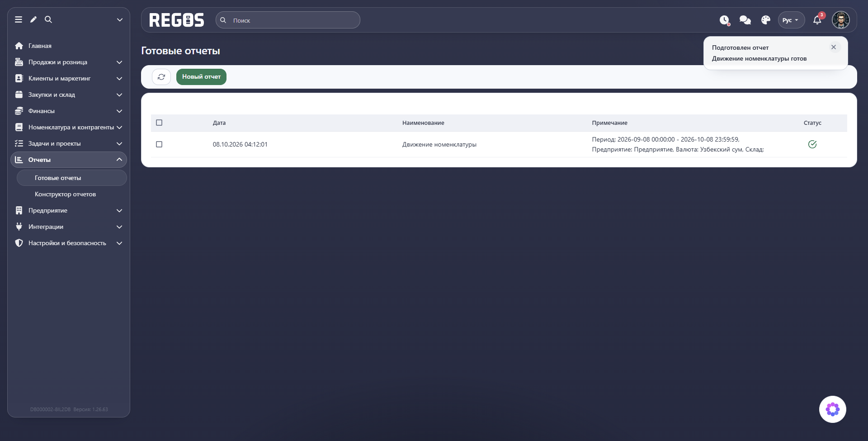
Task: Focus the 'Поиск' search field
Action: tap(288, 20)
